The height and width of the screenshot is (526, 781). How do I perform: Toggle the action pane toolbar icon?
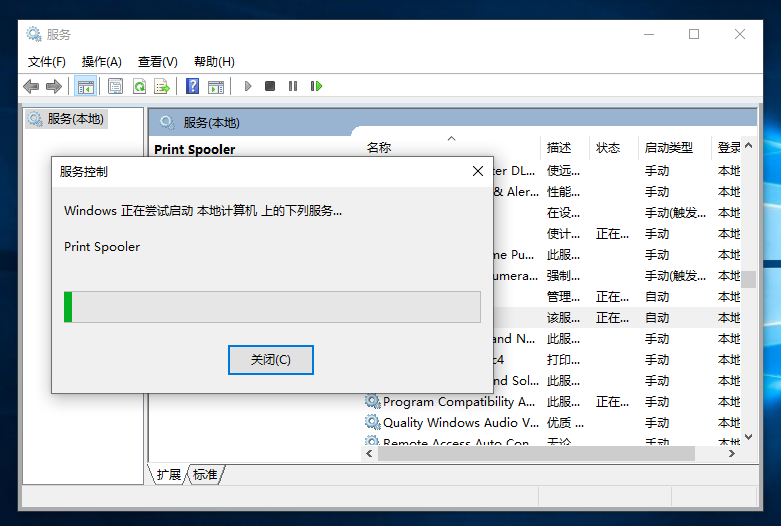[x=216, y=87]
